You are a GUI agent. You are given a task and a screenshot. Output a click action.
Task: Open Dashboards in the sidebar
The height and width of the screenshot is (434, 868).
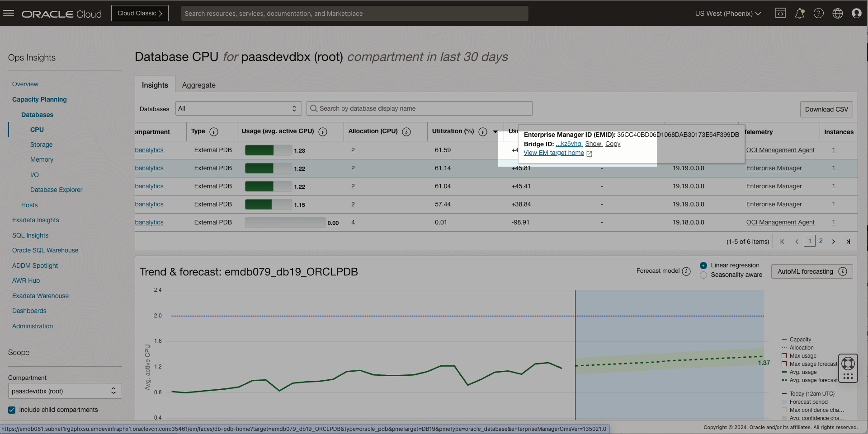(x=29, y=311)
